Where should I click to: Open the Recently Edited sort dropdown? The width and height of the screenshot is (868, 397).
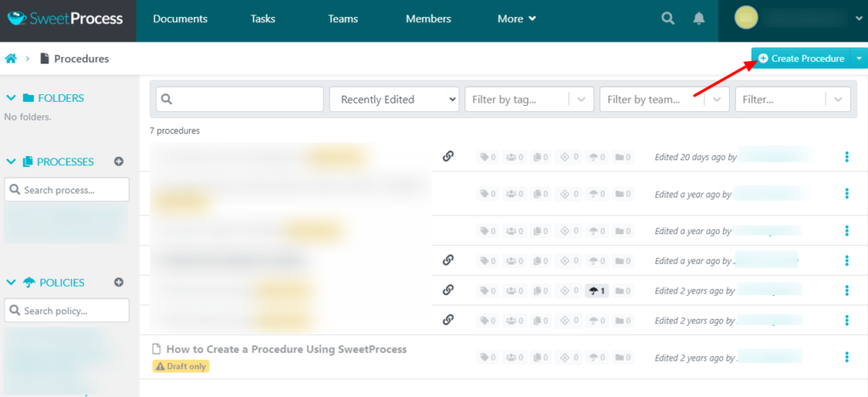click(x=394, y=99)
